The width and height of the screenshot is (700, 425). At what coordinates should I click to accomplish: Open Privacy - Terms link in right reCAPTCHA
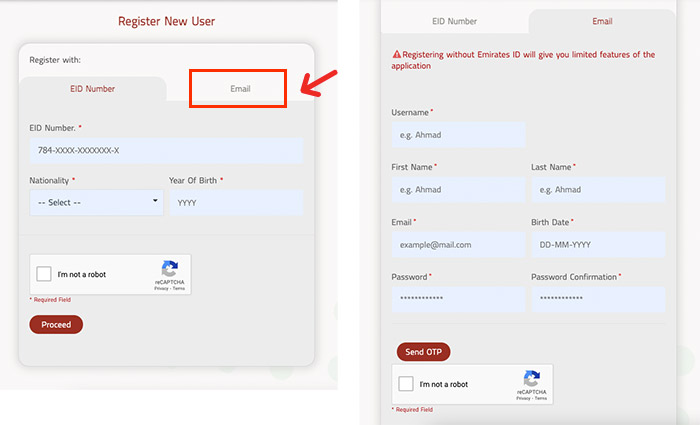(x=532, y=398)
